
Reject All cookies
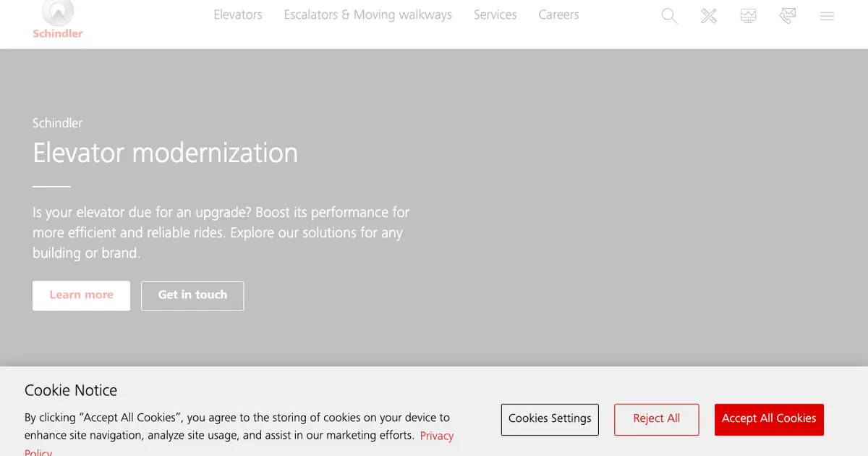coord(657,419)
